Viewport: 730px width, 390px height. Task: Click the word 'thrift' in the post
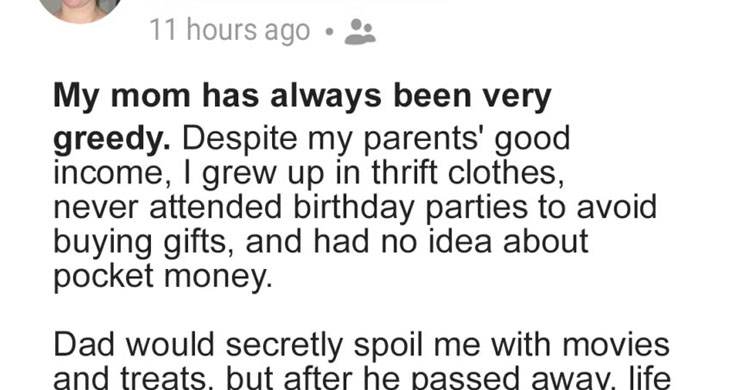[405, 173]
